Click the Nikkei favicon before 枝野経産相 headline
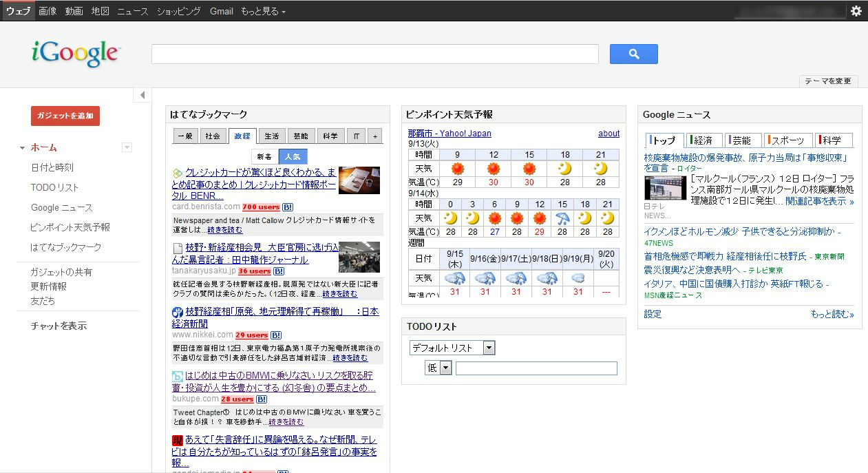 tap(178, 312)
